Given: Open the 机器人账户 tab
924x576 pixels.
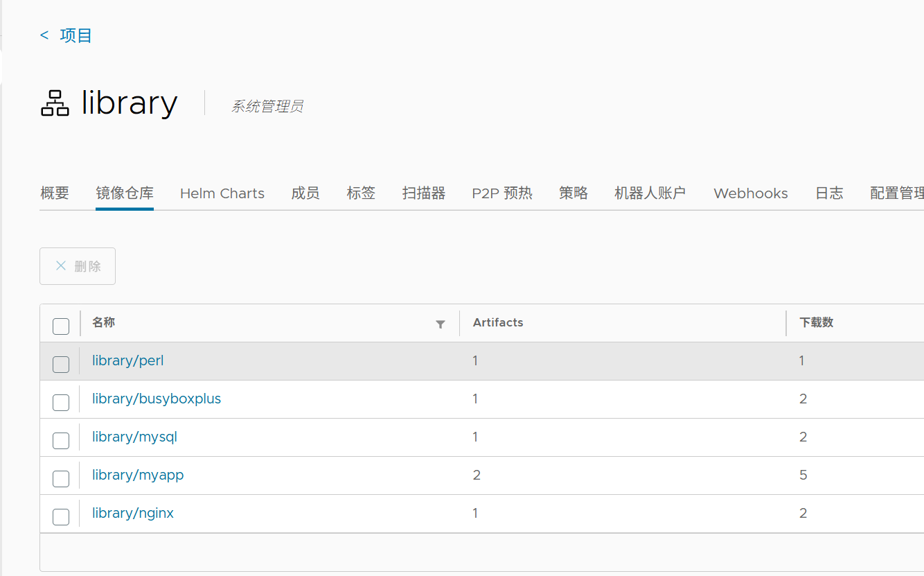Looking at the screenshot, I should pos(650,193).
